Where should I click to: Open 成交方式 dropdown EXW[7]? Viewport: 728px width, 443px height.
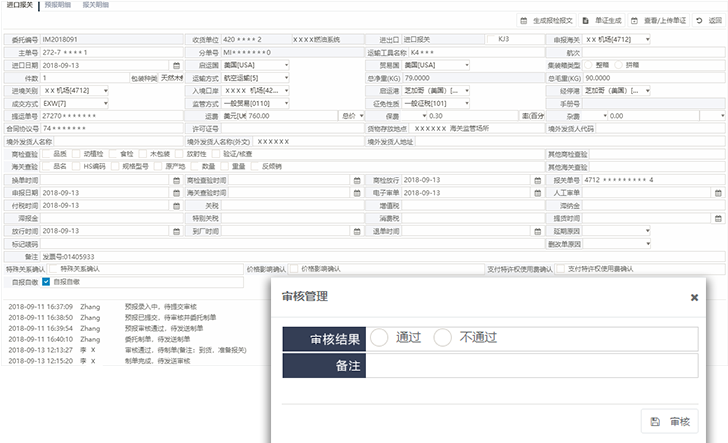tap(75, 104)
